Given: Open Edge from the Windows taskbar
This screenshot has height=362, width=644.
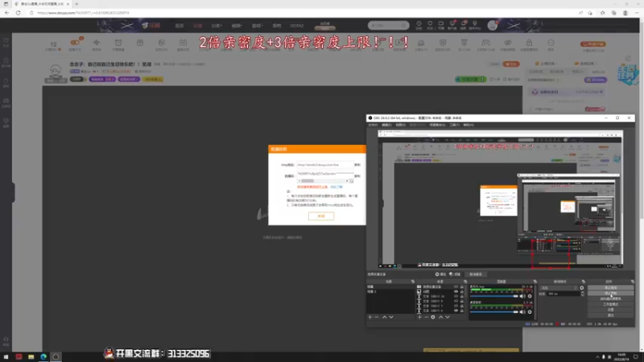Looking at the screenshot, I should (43, 356).
